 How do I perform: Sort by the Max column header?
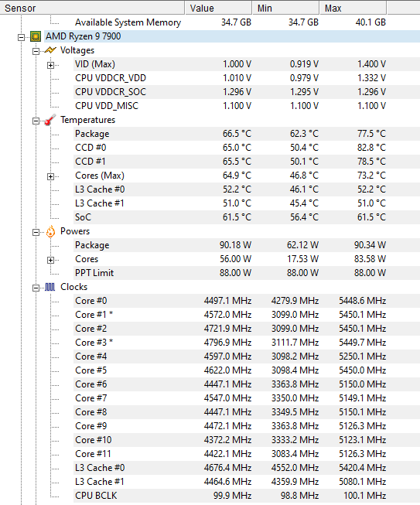pos(353,8)
